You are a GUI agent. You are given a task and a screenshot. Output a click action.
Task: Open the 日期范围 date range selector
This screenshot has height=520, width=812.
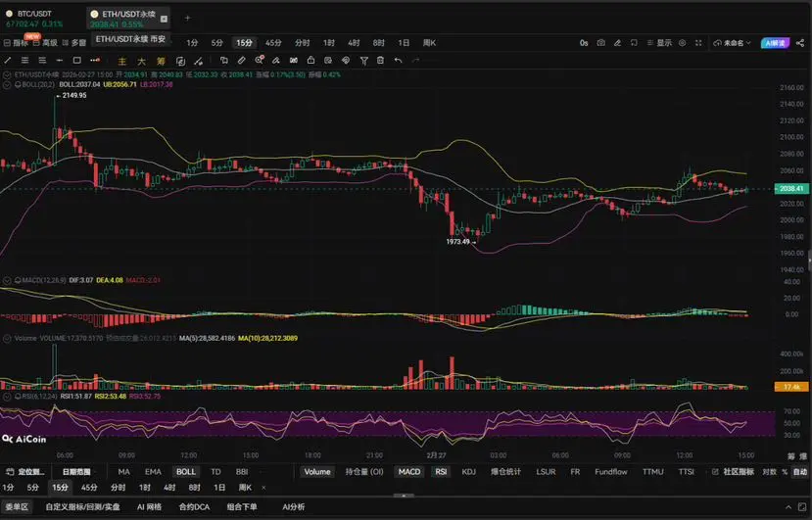[x=76, y=472]
